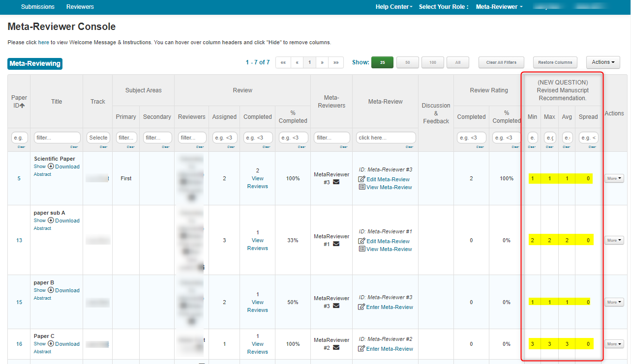631x364 pixels.
Task: Open Paper ID 16 link
Action: click(x=19, y=344)
